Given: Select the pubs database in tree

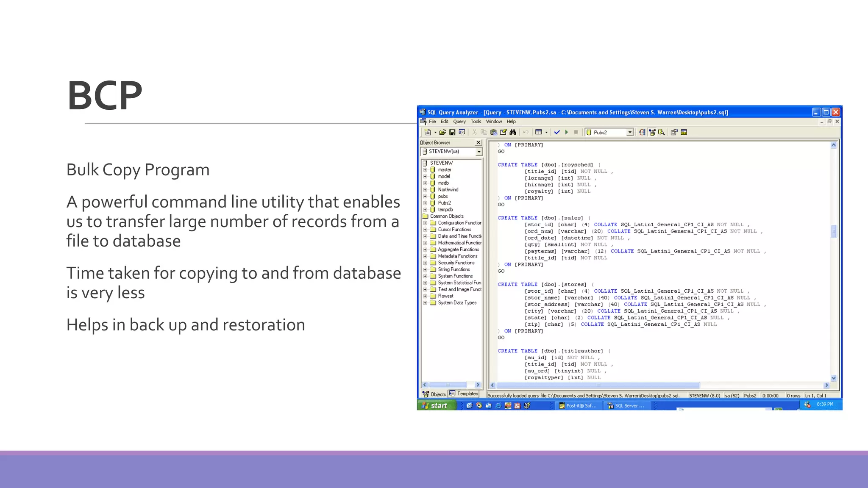Looking at the screenshot, I should (x=443, y=197).
